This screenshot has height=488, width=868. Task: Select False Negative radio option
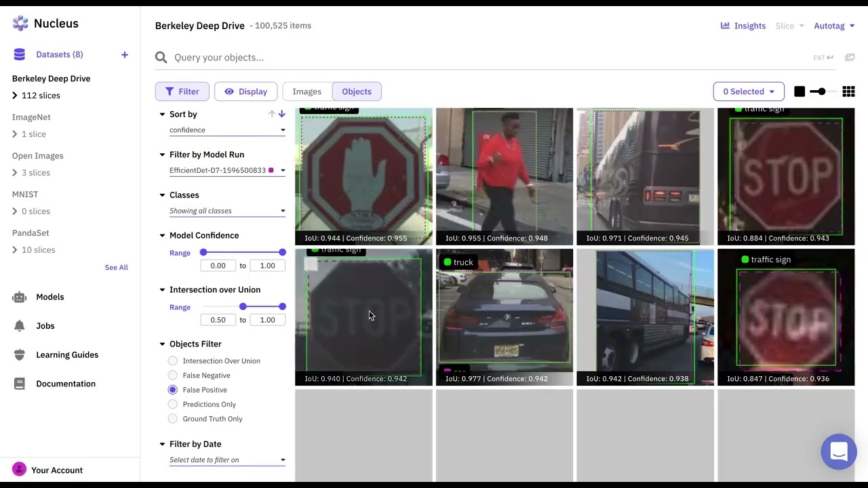click(173, 375)
